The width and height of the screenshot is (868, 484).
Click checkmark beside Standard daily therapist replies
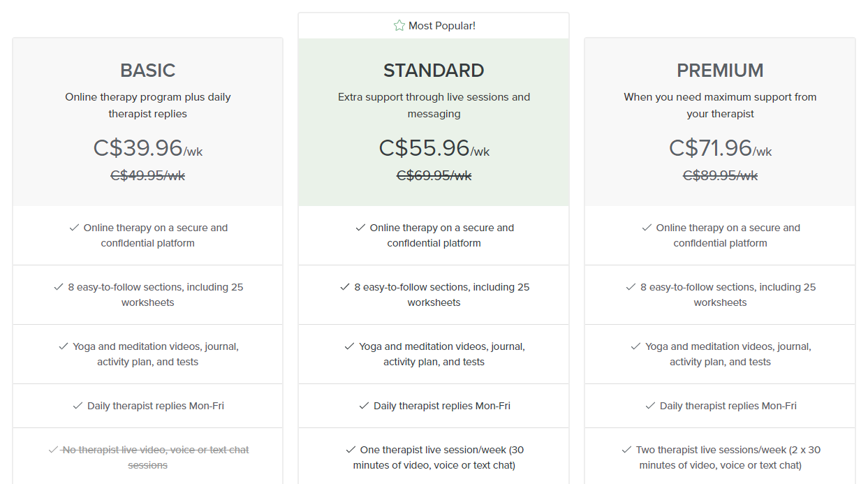tap(364, 406)
